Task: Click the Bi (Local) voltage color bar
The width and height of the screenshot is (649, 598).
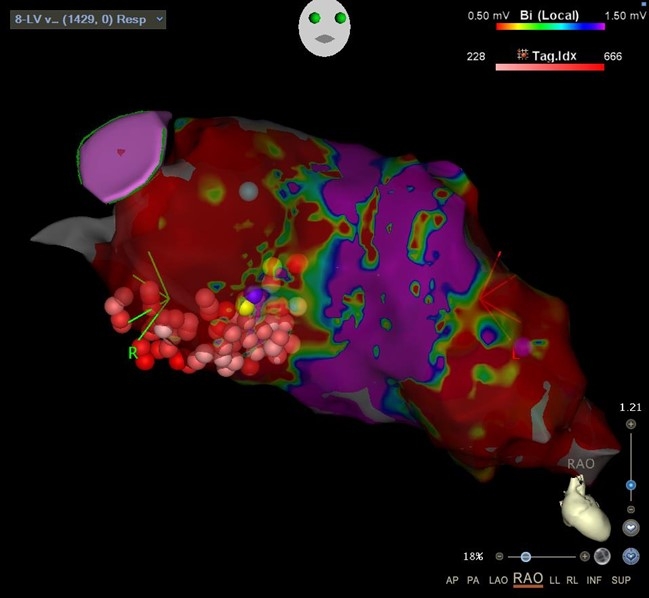Action: click(x=551, y=27)
